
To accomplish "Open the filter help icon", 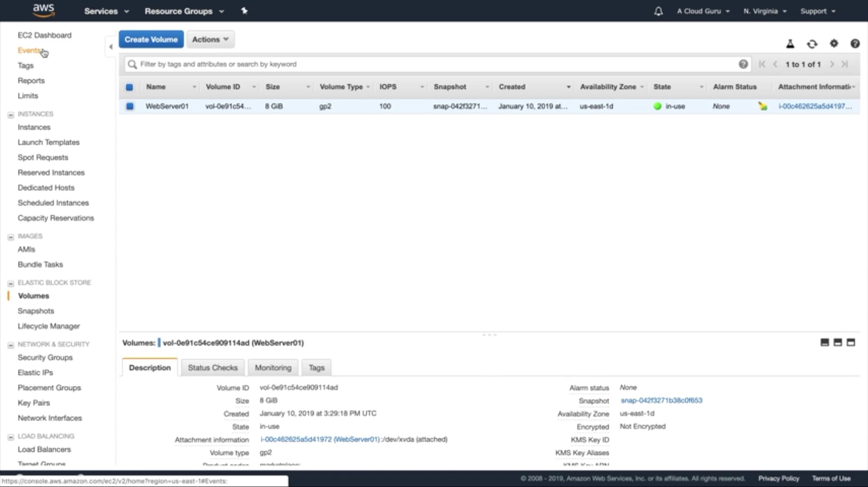I will pos(743,64).
